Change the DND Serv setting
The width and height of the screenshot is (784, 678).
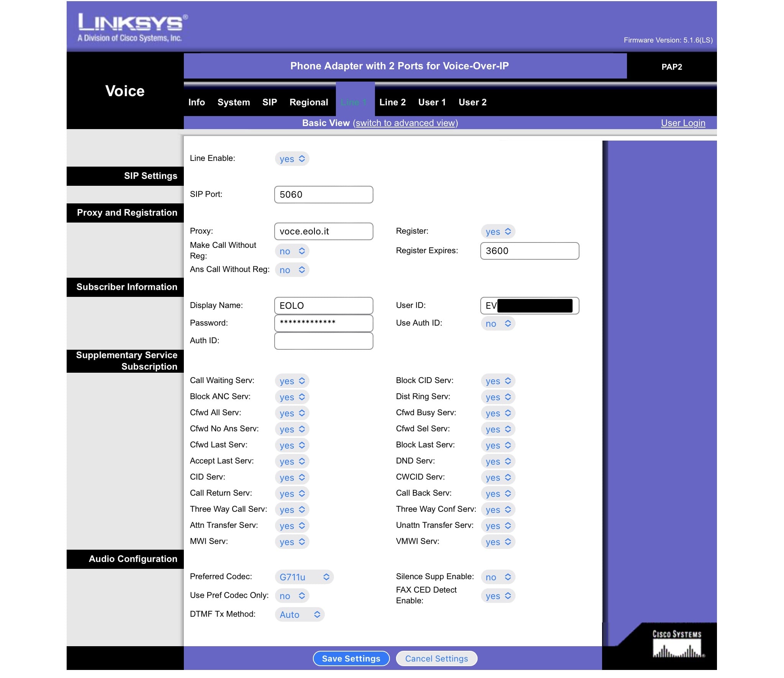[498, 461]
